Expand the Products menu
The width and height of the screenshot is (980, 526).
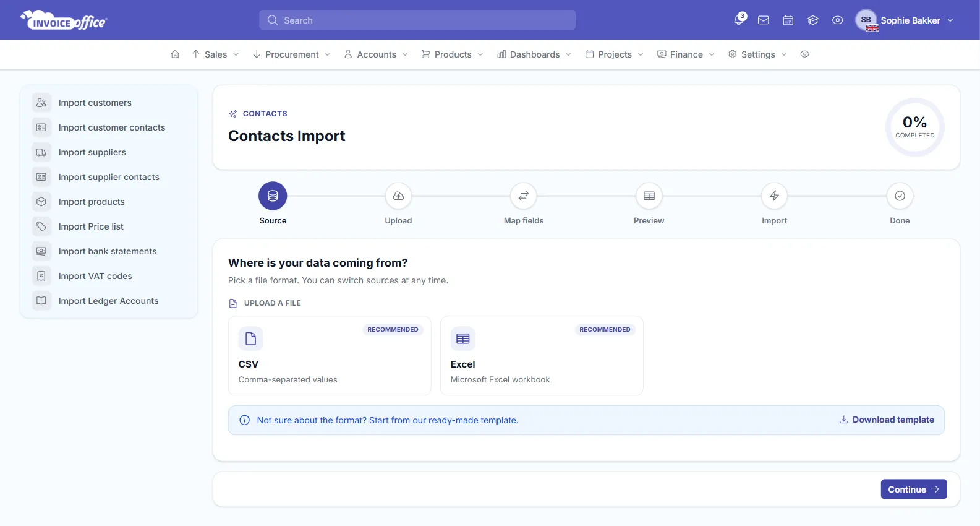click(x=453, y=54)
